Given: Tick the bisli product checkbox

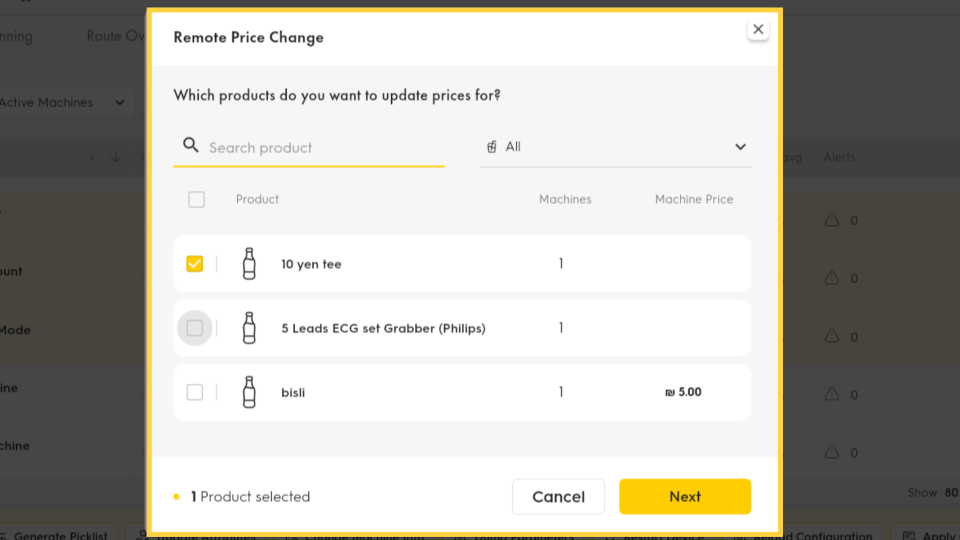Looking at the screenshot, I should point(195,392).
